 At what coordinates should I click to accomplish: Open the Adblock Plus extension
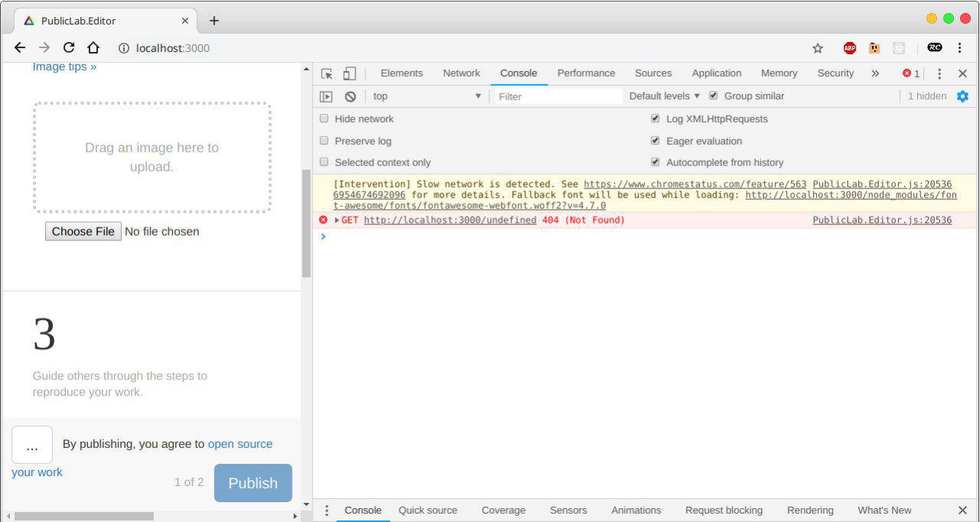point(850,48)
